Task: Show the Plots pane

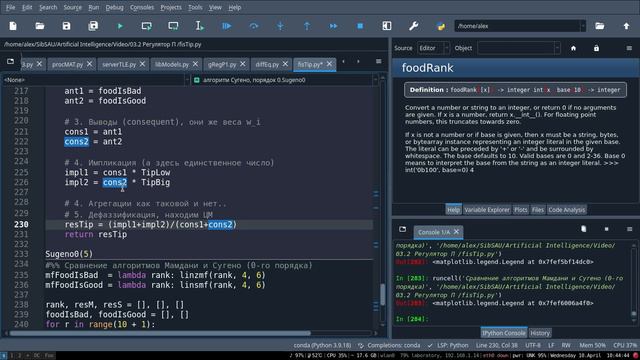Action: (x=520, y=210)
